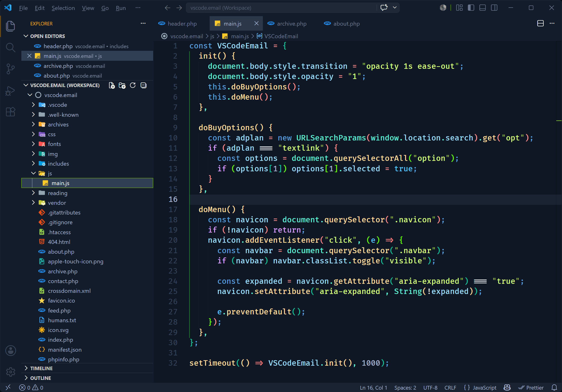This screenshot has width=562, height=392.
Task: Open more menu items ellipsis in menu bar
Action: [138, 8]
